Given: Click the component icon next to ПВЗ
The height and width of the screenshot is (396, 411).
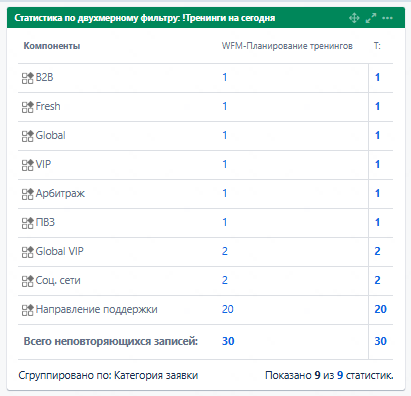Looking at the screenshot, I should [28, 223].
